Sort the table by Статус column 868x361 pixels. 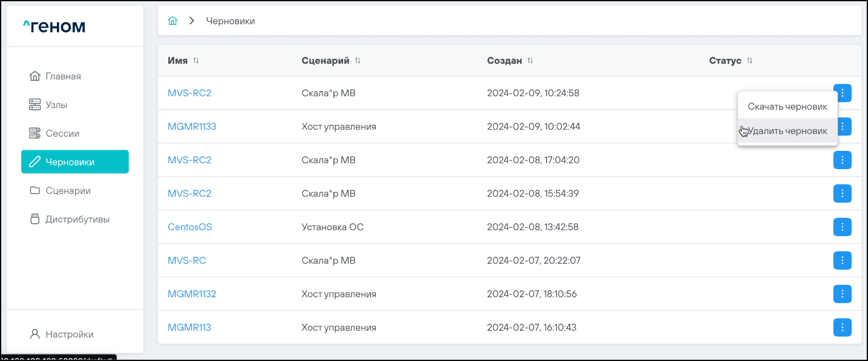[749, 61]
